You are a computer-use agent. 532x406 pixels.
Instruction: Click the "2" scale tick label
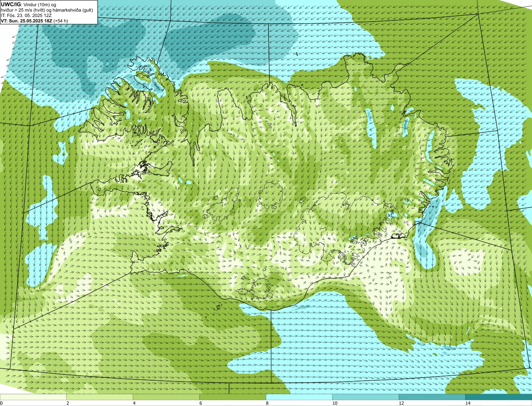(67, 403)
